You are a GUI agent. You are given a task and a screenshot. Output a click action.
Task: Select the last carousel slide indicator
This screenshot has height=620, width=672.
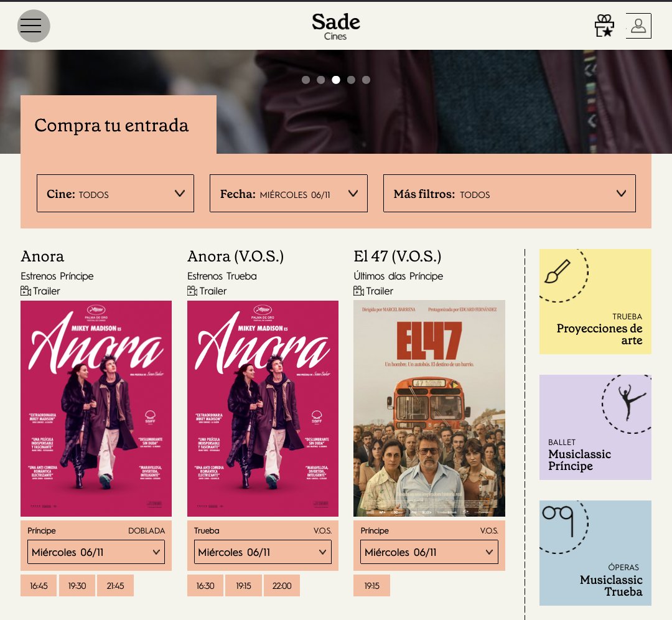click(x=366, y=80)
